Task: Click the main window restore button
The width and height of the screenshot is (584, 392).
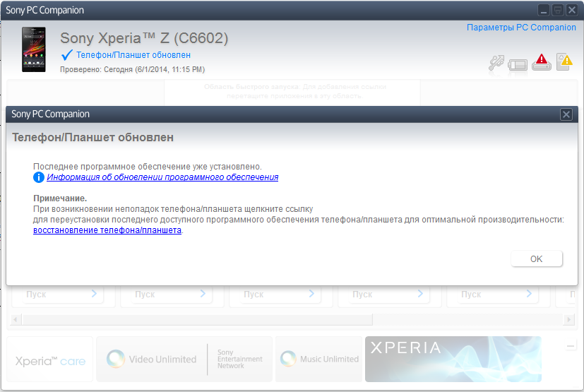Action: (558, 11)
